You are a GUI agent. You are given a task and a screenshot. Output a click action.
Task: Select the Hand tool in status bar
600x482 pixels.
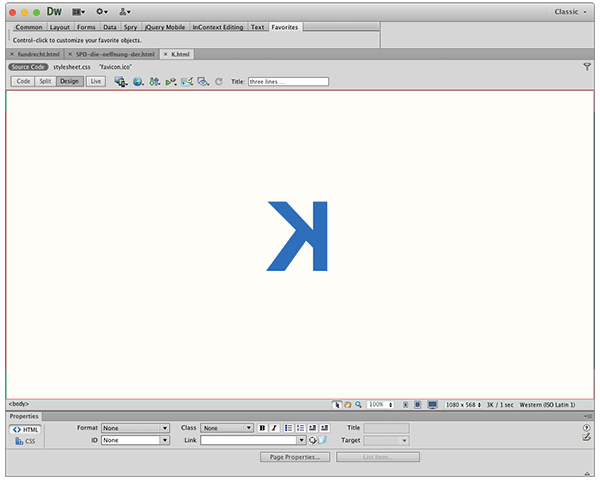348,405
